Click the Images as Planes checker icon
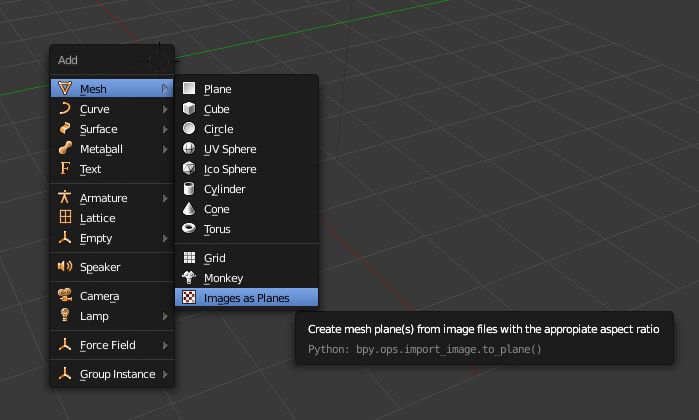This screenshot has height=420, width=699. coord(189,297)
